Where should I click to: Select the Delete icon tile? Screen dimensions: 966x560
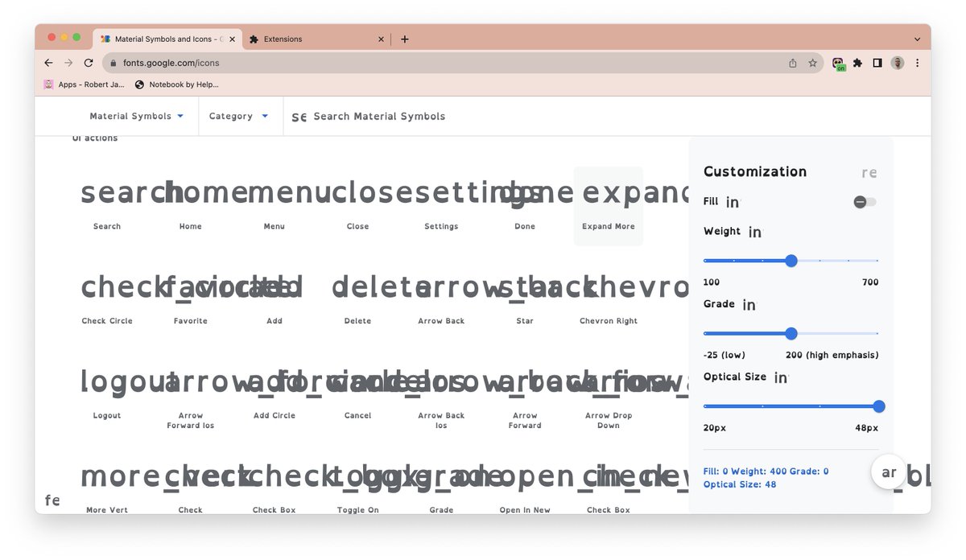(x=358, y=301)
